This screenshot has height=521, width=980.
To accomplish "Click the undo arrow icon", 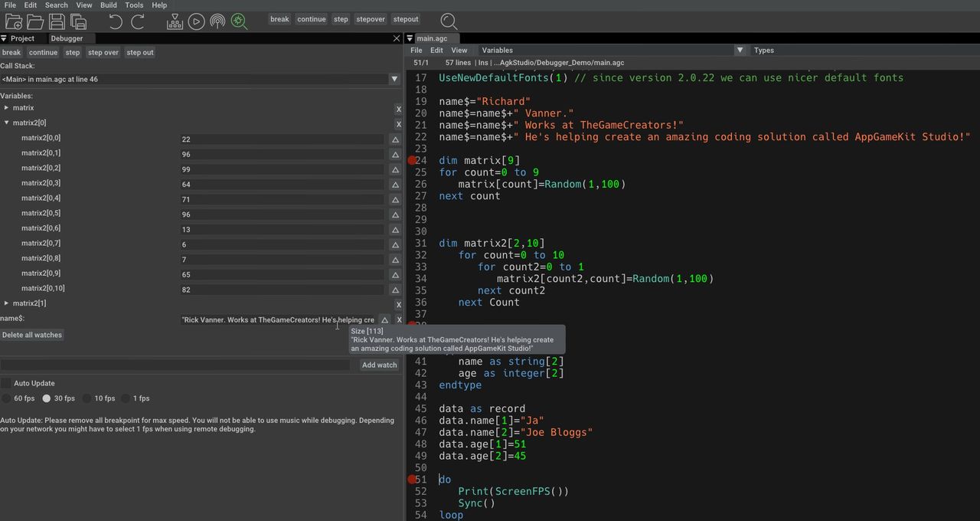I will pyautogui.click(x=116, y=21).
